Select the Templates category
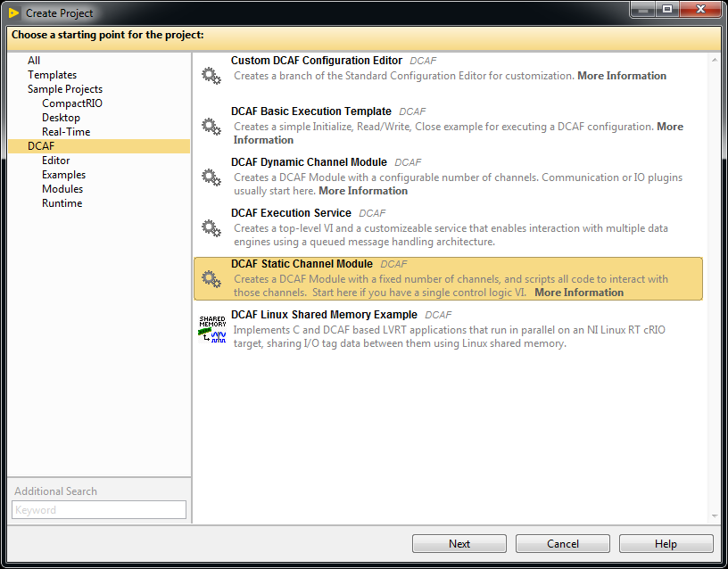The height and width of the screenshot is (569, 728). 52,75
